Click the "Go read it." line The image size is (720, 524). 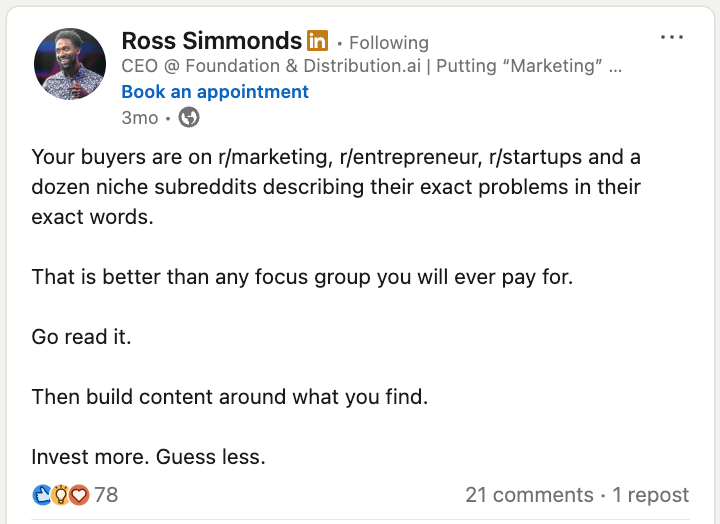(81, 337)
